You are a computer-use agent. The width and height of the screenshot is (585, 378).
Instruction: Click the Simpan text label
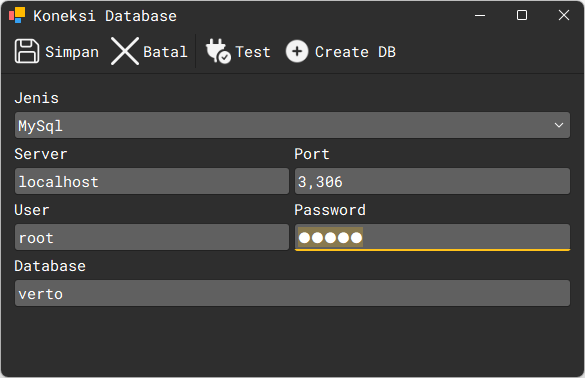[x=72, y=52]
